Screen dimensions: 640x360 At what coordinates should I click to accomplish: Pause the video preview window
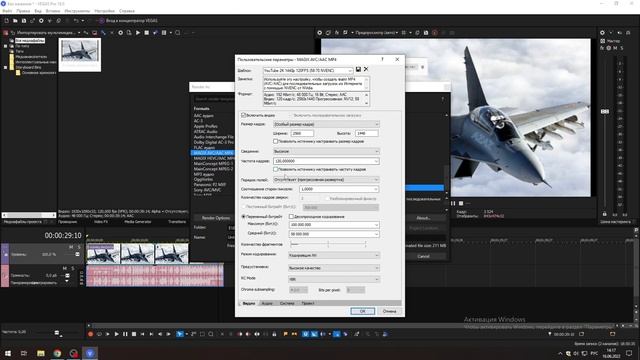point(453,203)
